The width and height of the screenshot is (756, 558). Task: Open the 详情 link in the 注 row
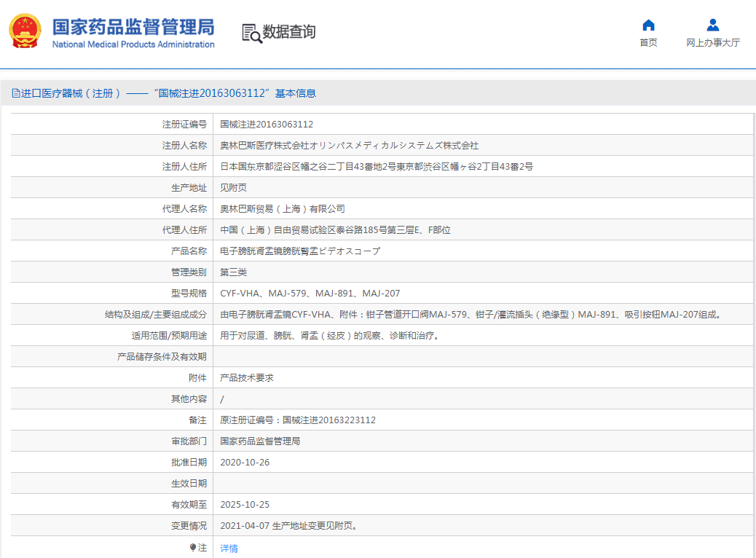pos(229,548)
